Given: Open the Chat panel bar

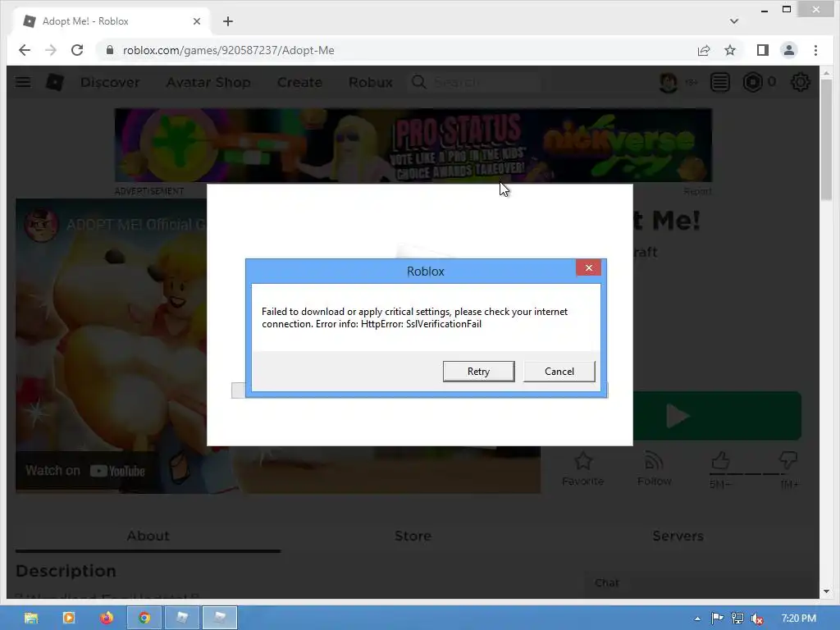Looking at the screenshot, I should (696, 583).
